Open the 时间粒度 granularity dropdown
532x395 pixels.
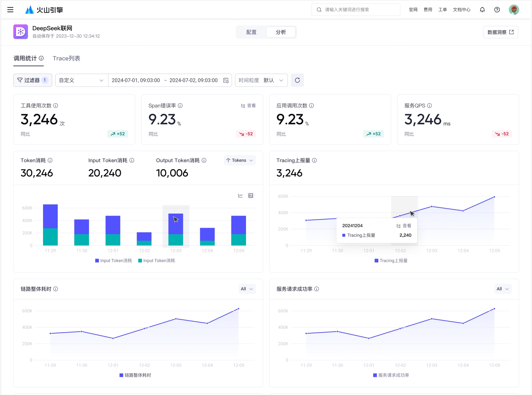pos(261,80)
